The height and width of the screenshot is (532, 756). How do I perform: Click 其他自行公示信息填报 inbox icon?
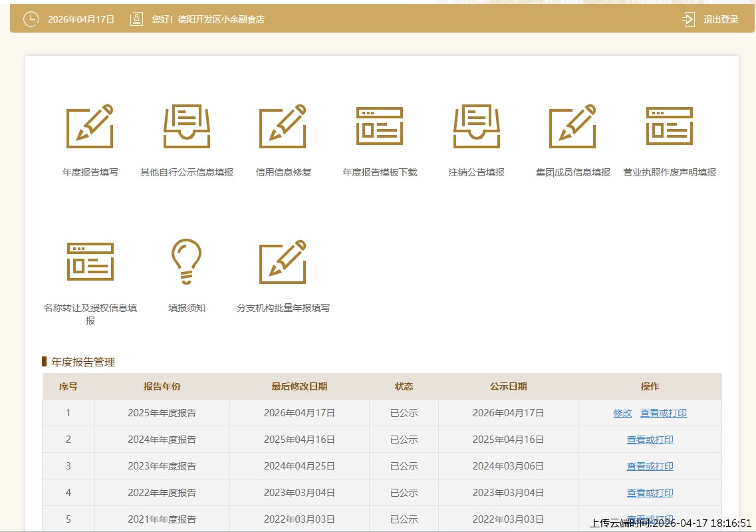[187, 126]
